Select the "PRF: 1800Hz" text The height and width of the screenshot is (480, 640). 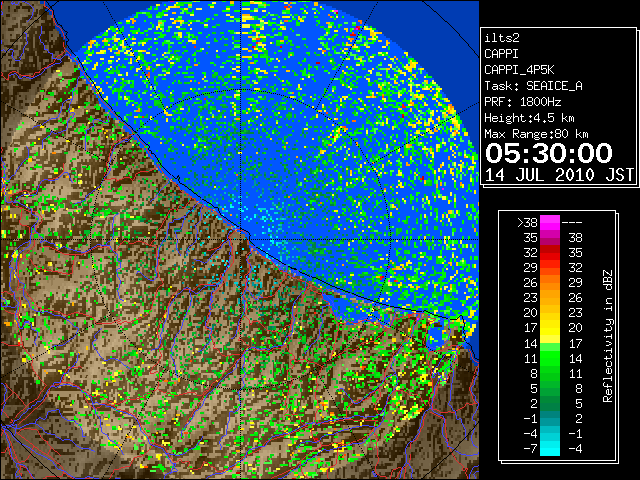522,102
